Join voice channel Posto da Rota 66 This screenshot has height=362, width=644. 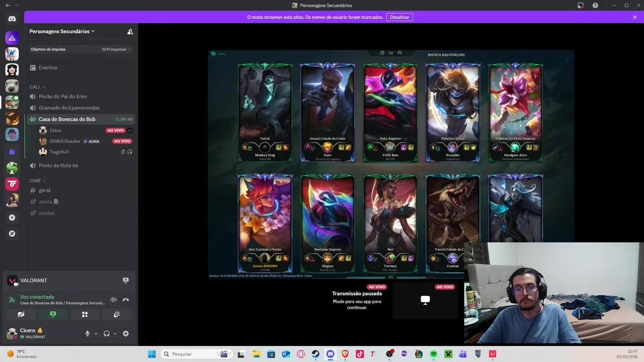[x=81, y=165]
